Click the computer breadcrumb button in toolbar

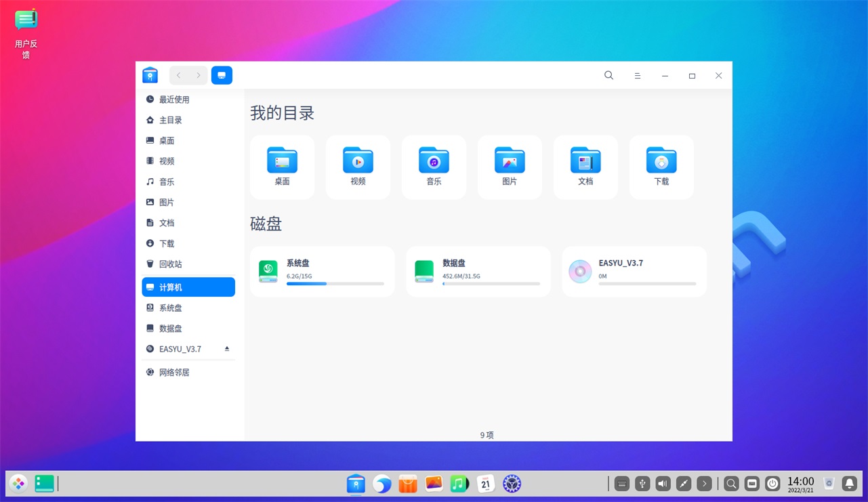click(x=222, y=75)
